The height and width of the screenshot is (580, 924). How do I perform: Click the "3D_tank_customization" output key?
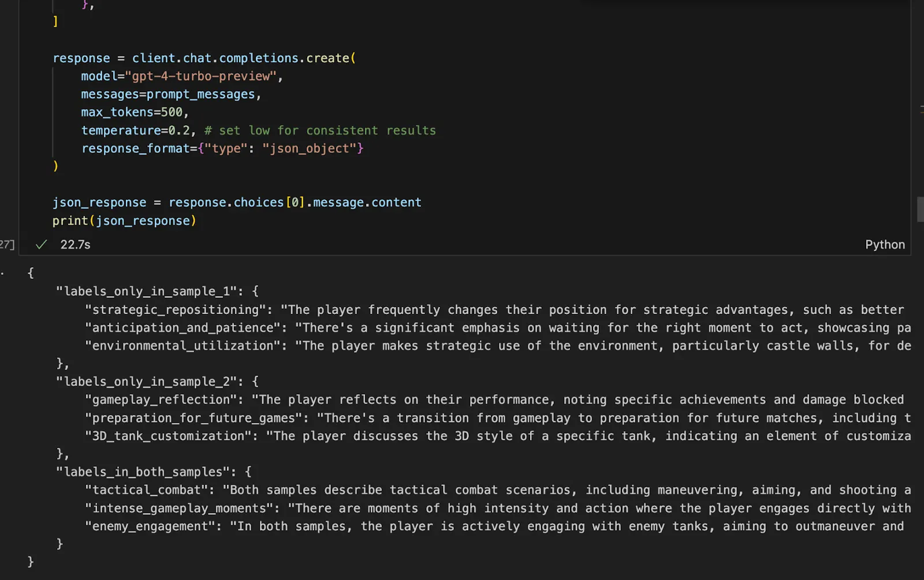(x=168, y=436)
